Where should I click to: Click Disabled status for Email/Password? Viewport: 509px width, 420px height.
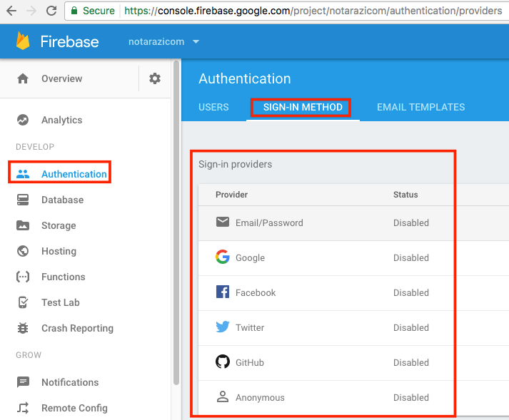411,222
